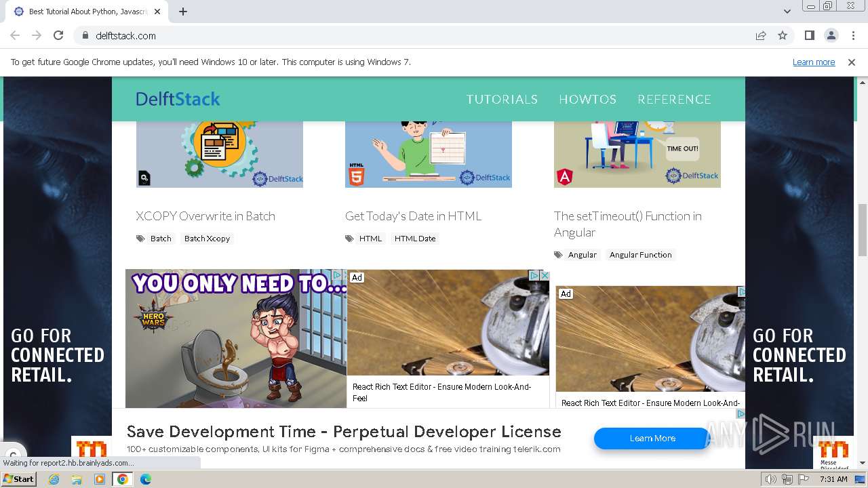Open XCOPY Overwrite in Batch title link
The image size is (868, 488).
[205, 216]
